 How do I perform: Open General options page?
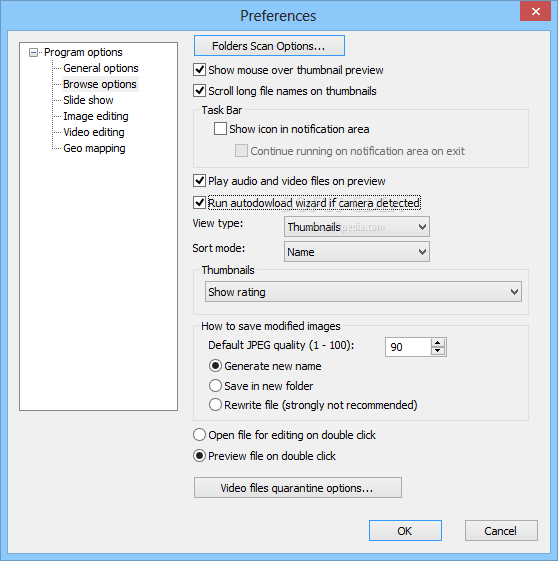(101, 68)
